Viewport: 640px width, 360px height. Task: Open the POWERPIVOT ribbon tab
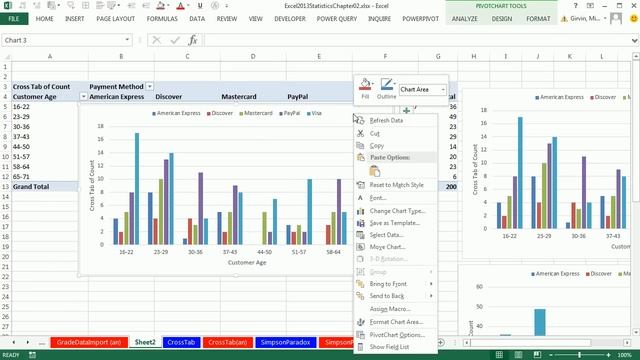(420, 19)
